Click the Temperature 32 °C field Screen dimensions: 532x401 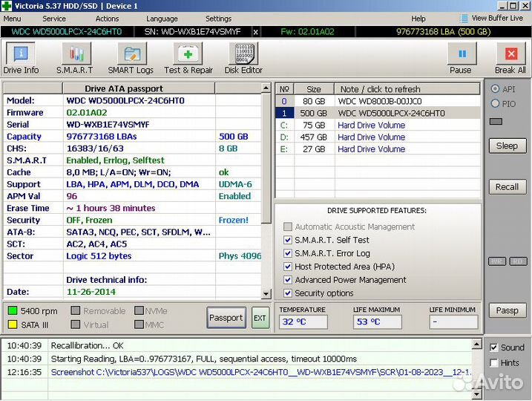pyautogui.click(x=303, y=322)
